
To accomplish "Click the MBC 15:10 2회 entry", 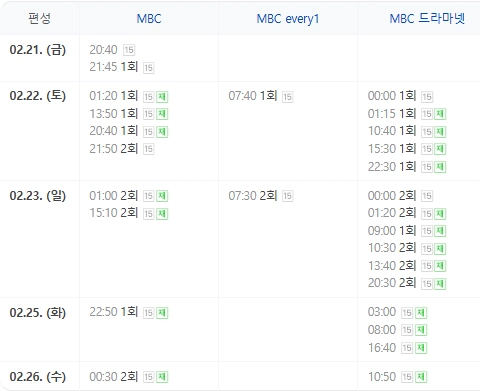I will 114,213.
